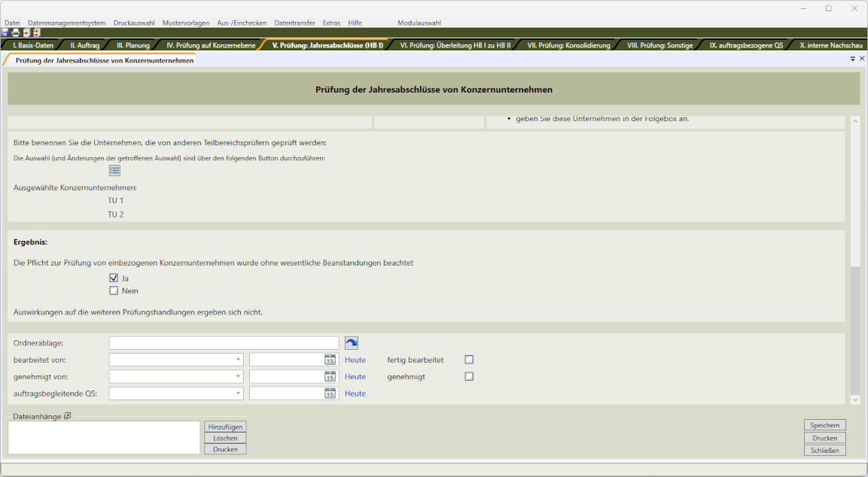The width and height of the screenshot is (868, 477).
Task: Tick the Nein checkbox under Ergebnis
Action: [114, 291]
